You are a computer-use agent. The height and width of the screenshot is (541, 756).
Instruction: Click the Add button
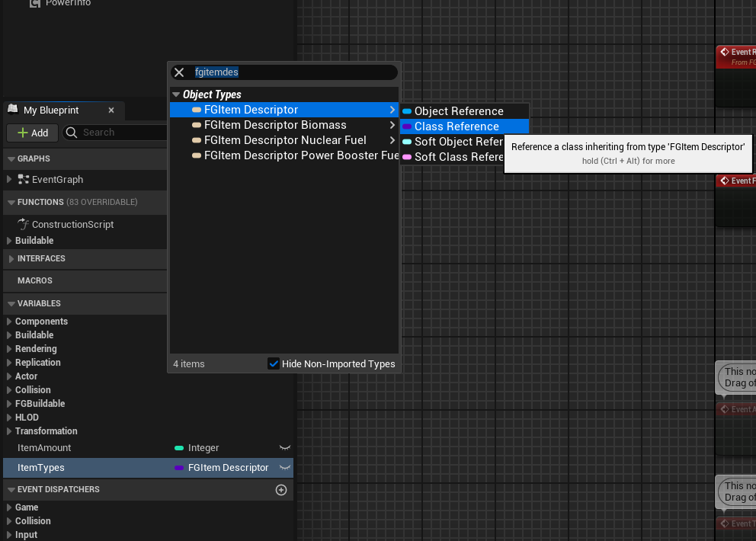point(32,133)
